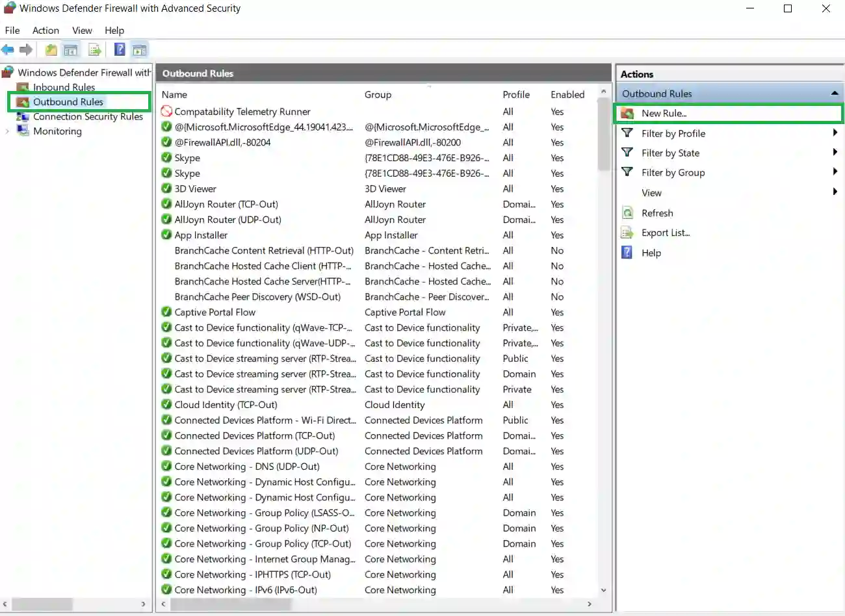Click the green check beside Cloud Identity (TCP-Out)
This screenshot has width=845, height=616.
point(166,405)
